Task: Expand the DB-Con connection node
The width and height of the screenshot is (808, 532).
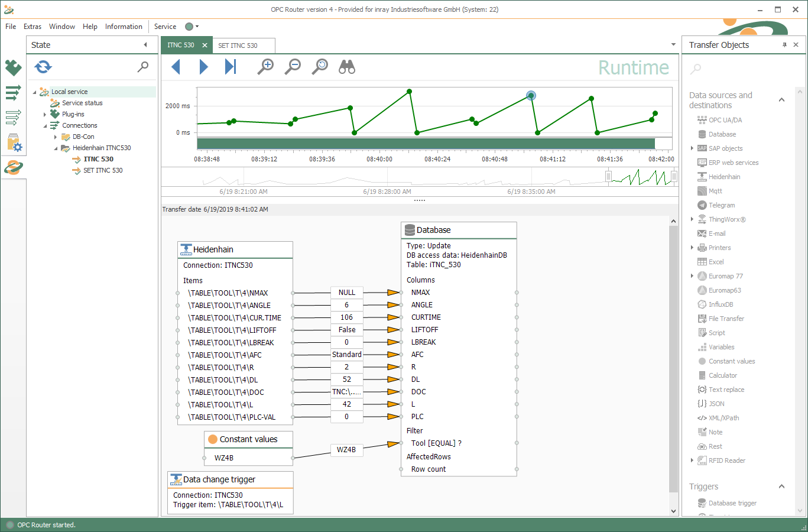Action: tap(56, 137)
